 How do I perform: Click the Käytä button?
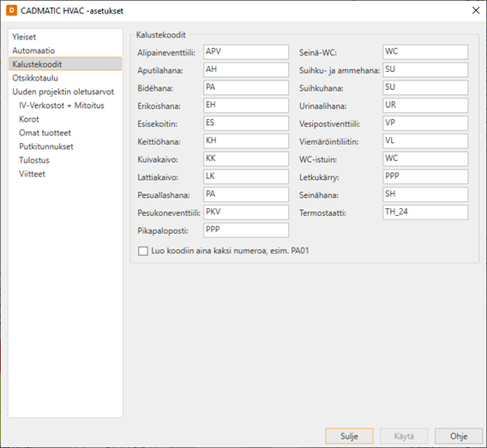pos(404,436)
